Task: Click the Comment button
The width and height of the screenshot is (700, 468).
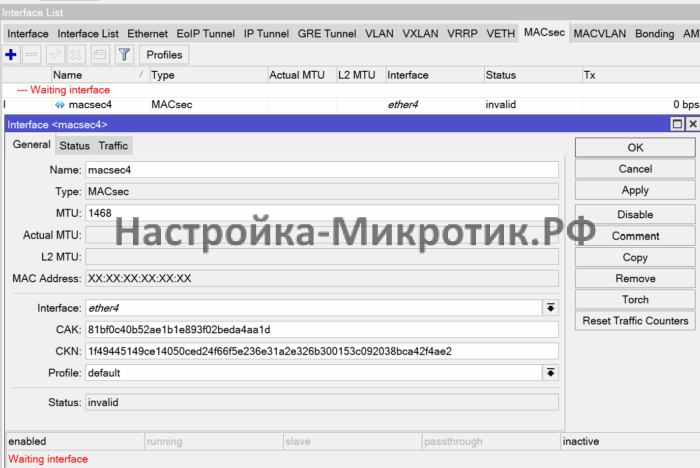Action: point(635,236)
